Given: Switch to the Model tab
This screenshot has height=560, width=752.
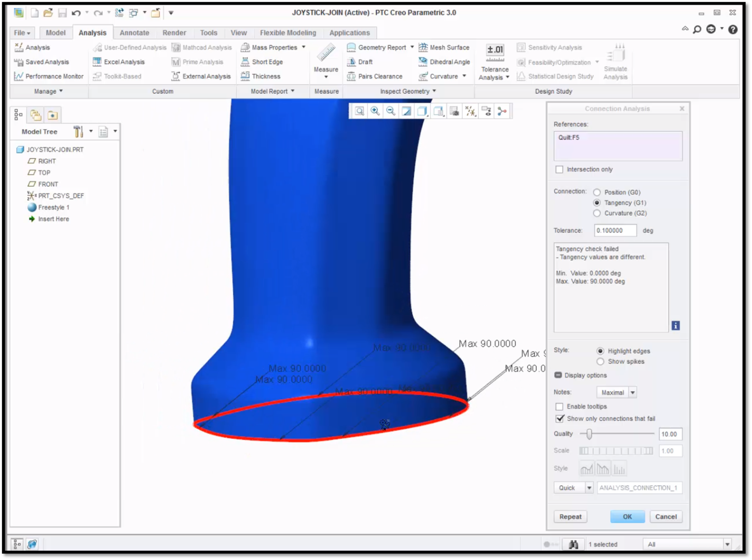Looking at the screenshot, I should [x=56, y=33].
